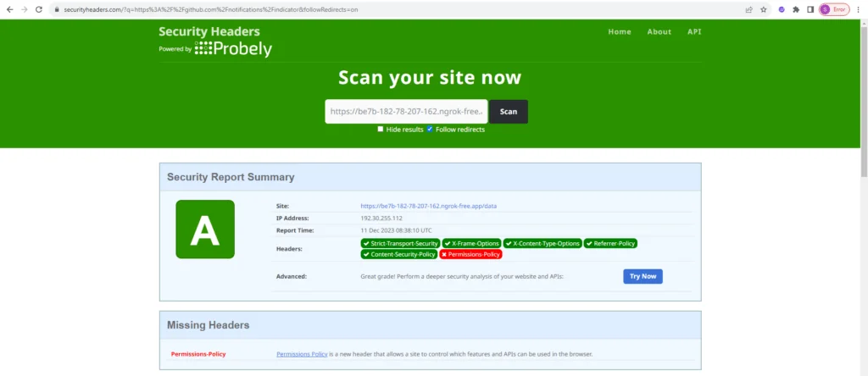Open the profile Error badge
Image resolution: width=868 pixels, height=376 pixels.
(834, 9)
